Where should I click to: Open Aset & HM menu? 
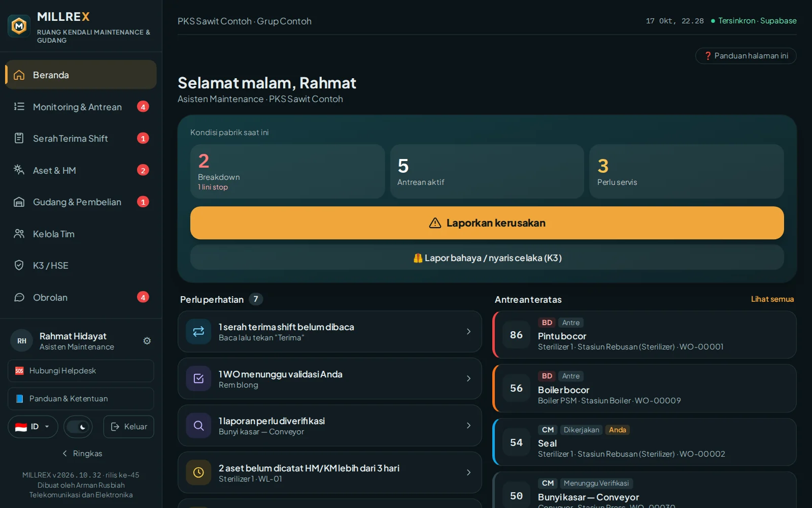(81, 170)
